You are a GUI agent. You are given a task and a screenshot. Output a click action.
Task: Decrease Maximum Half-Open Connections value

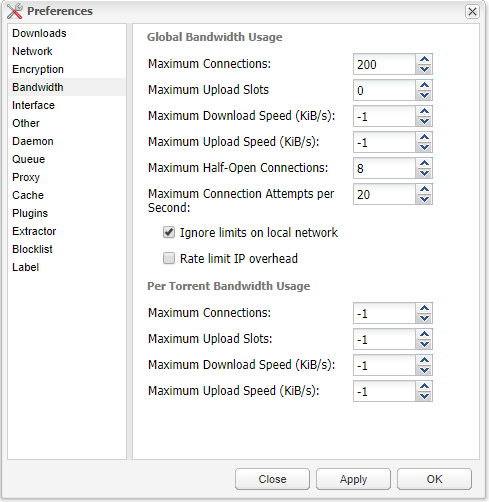click(424, 173)
